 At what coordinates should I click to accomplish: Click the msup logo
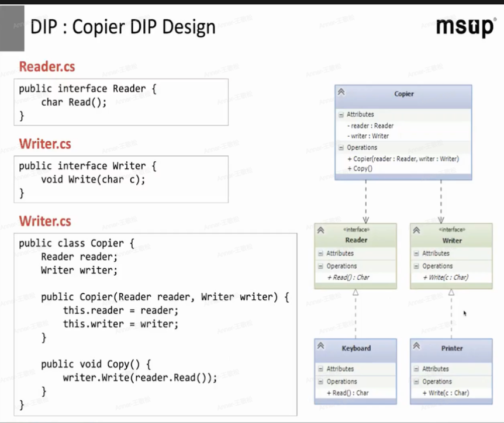point(465,27)
